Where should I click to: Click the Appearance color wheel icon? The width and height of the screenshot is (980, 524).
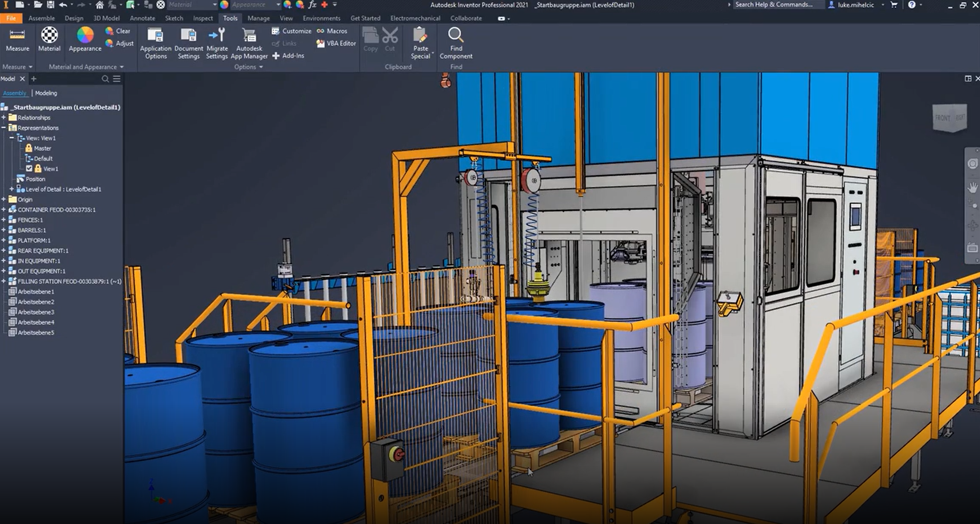click(85, 35)
